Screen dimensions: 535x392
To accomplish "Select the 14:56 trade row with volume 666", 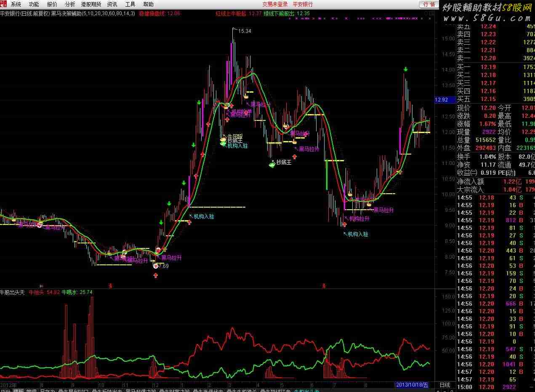I will click(496, 304).
